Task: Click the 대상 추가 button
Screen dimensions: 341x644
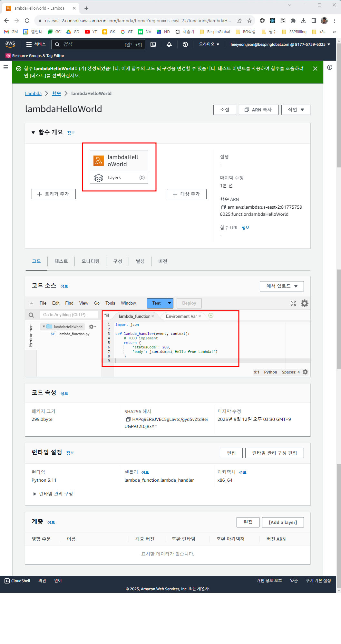Action: point(187,194)
